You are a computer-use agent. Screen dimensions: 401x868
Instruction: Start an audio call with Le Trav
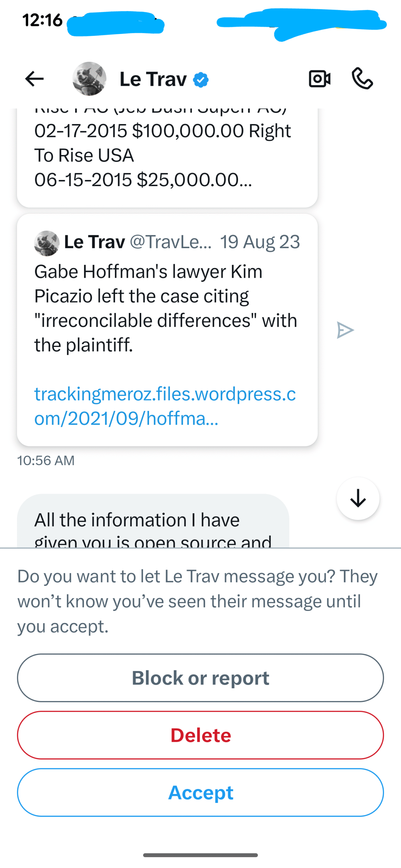(x=362, y=79)
